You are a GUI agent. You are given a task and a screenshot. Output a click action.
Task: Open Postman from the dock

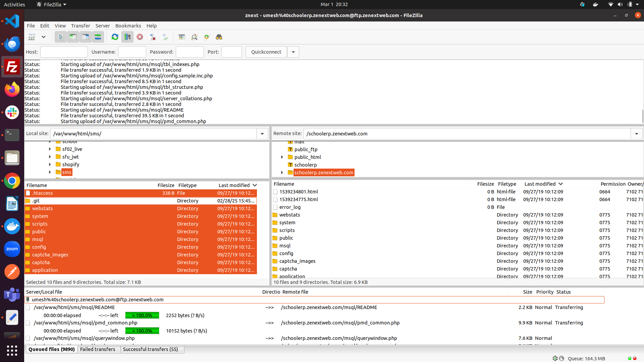pos(12,272)
